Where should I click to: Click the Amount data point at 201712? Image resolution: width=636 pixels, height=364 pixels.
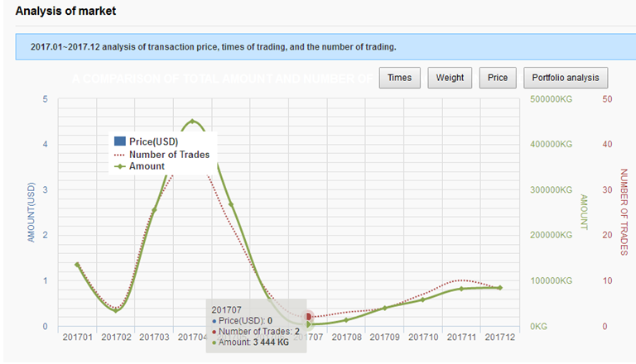click(x=500, y=288)
